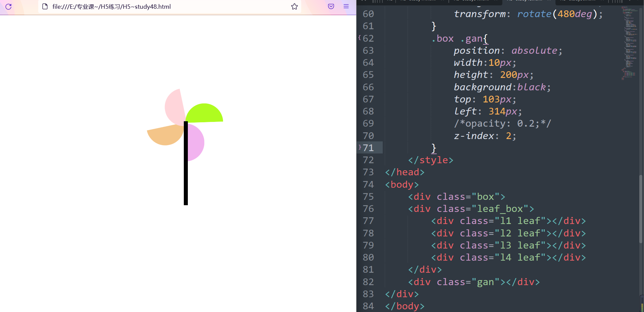Click the fold end marker at line 71
Screen dimensions: 644x312
point(360,147)
